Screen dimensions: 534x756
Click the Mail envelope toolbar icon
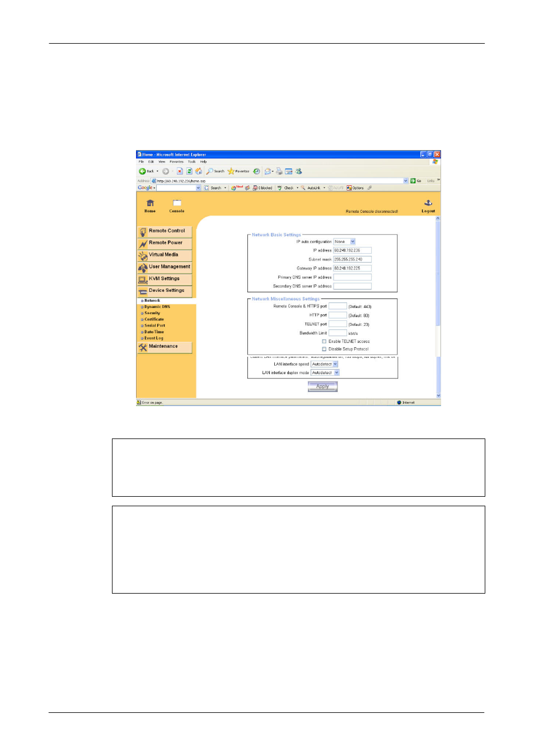click(x=268, y=171)
